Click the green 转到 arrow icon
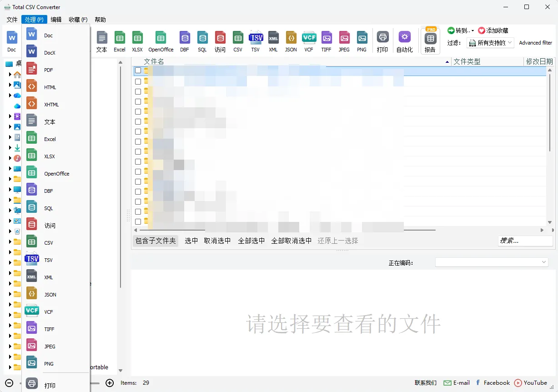 [451, 30]
